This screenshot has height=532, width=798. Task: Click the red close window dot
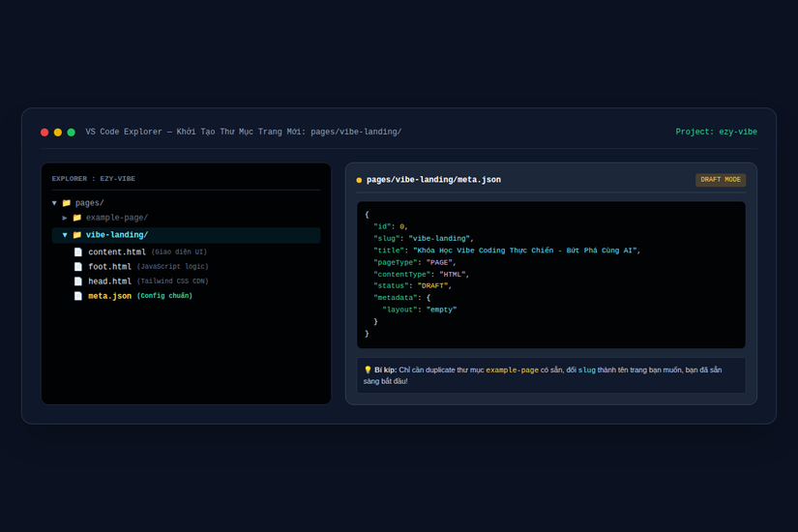click(44, 133)
